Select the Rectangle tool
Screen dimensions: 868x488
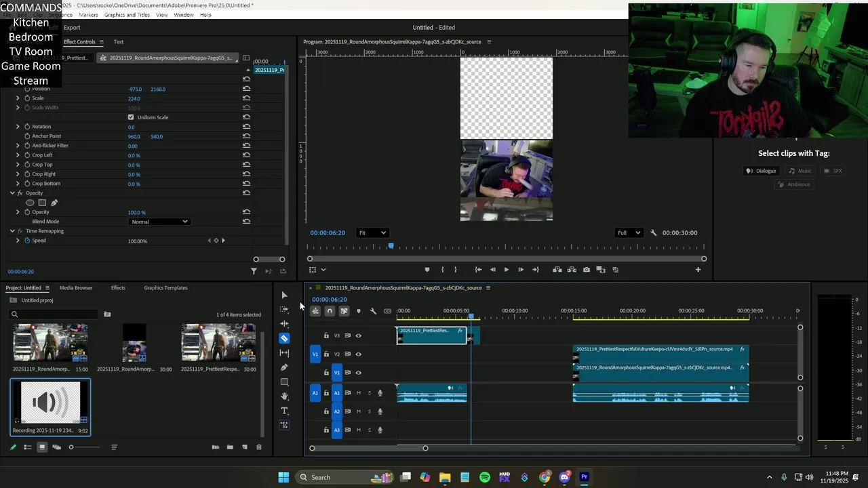[284, 382]
